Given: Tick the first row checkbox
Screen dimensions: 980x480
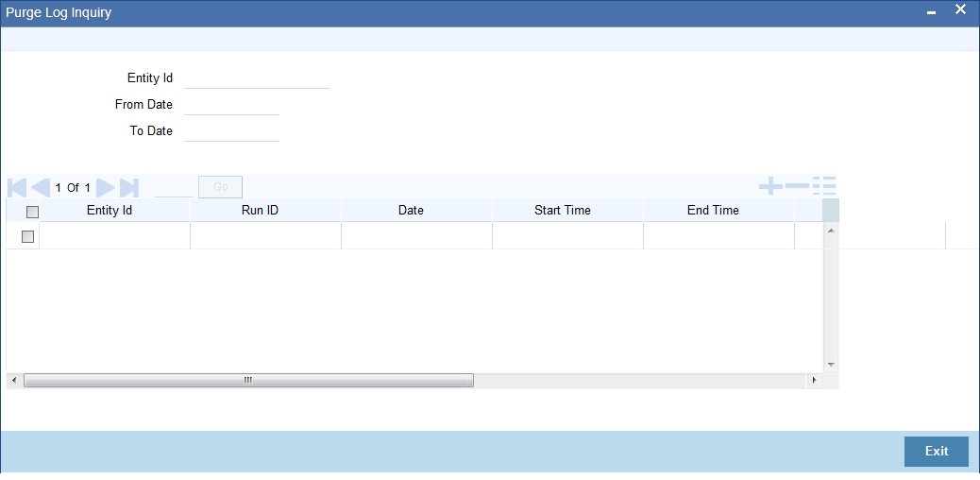Looking at the screenshot, I should pos(27,236).
